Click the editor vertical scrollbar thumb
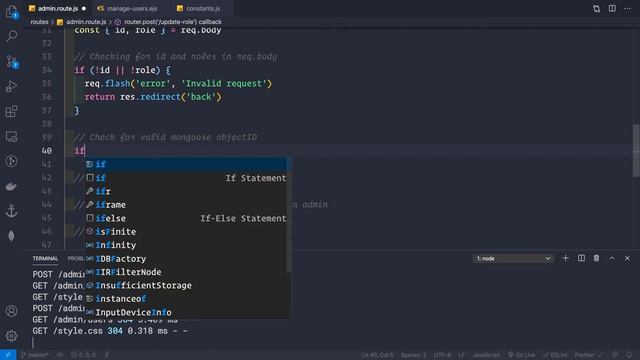This screenshot has width=640, height=360. [636, 151]
